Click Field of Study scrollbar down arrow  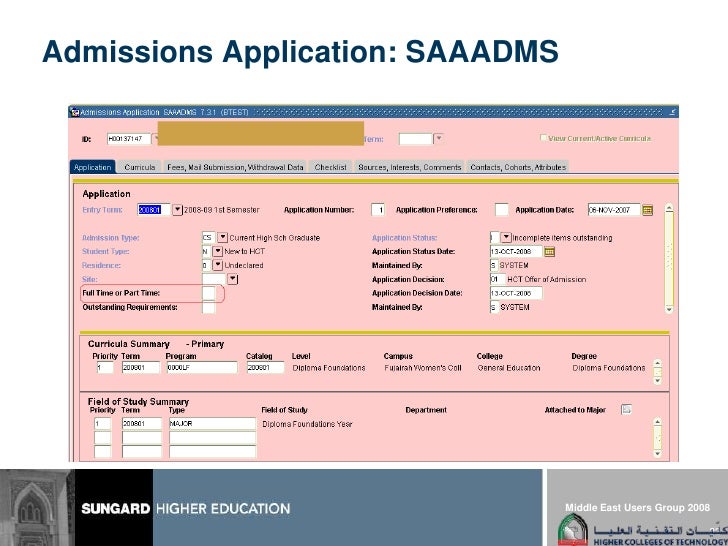657,454
